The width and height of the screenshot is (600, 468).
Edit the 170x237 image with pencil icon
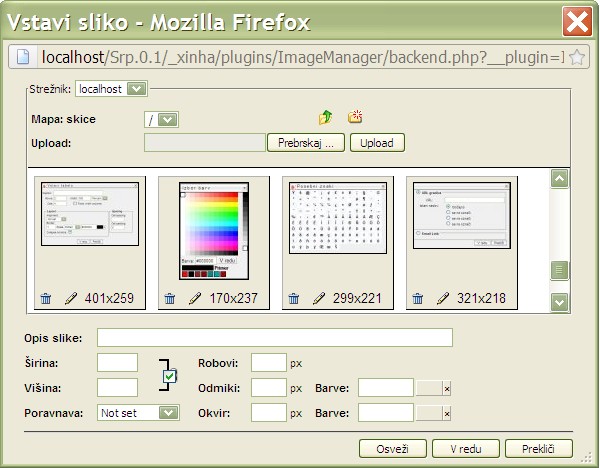pyautogui.click(x=194, y=298)
